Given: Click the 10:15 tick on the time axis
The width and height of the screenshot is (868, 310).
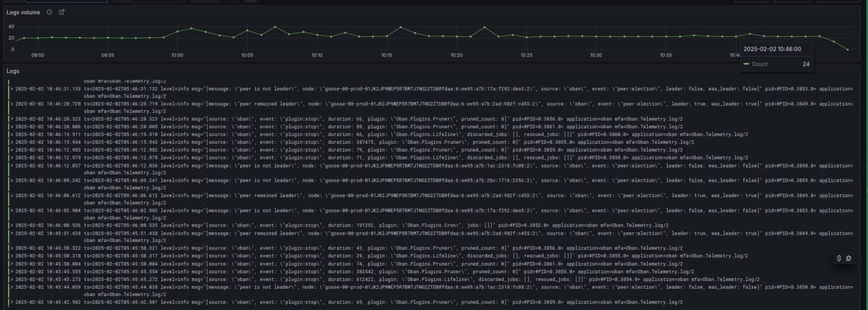Looking at the screenshot, I should click(386, 55).
